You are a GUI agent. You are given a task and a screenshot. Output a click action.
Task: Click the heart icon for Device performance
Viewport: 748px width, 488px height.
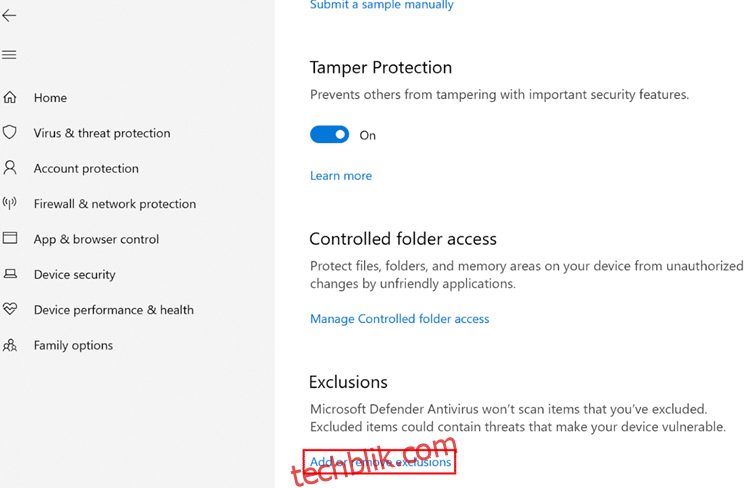(x=10, y=309)
